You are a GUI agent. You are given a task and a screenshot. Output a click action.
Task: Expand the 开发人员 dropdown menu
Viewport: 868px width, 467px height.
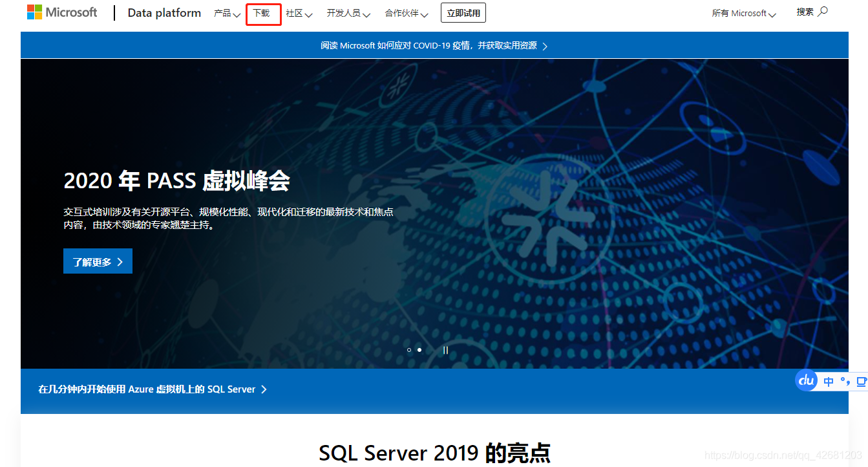point(348,13)
